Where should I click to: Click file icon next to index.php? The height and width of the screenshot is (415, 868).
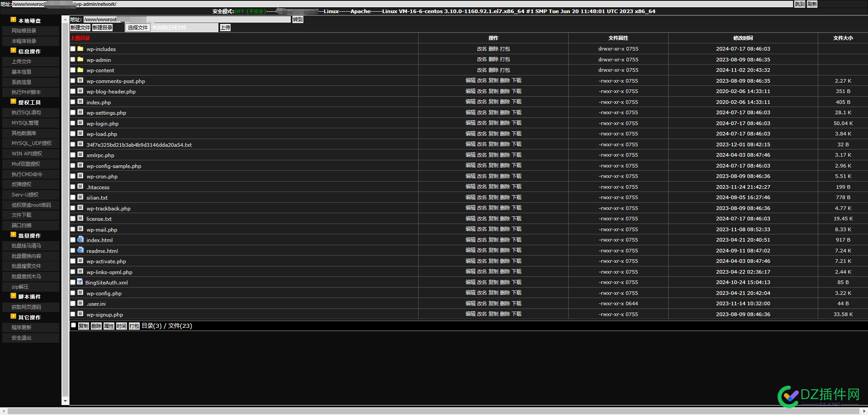80,102
